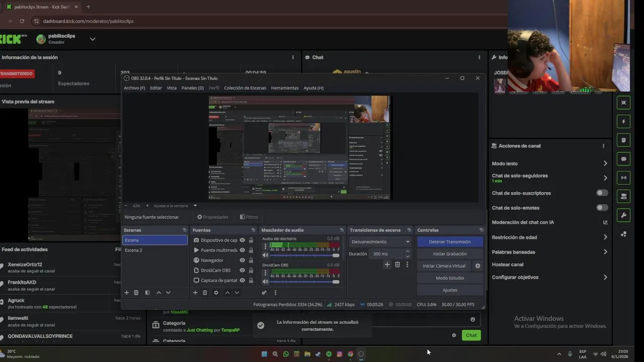644x362 pixels.
Task: Open Editar menu in OBS
Action: [x=156, y=88]
